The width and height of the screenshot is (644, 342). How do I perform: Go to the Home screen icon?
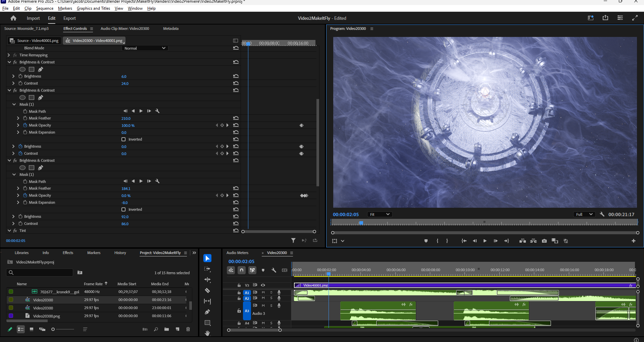[13, 18]
